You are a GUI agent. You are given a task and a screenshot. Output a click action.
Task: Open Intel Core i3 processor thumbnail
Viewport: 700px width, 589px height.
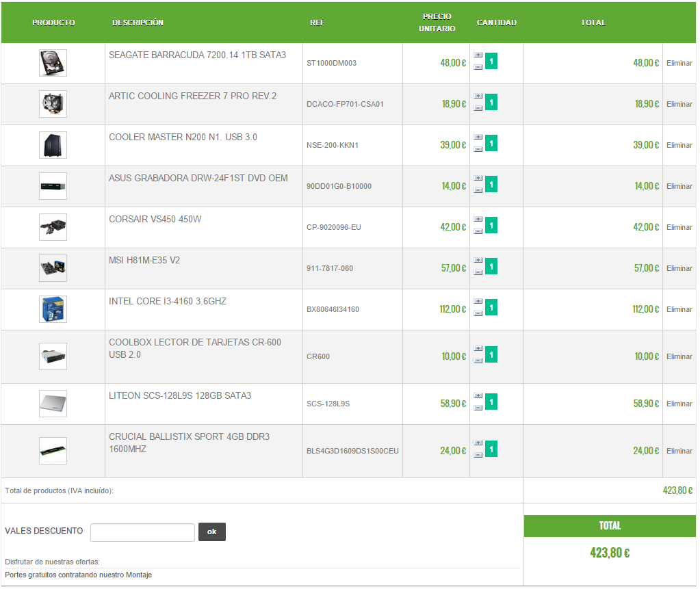53,309
